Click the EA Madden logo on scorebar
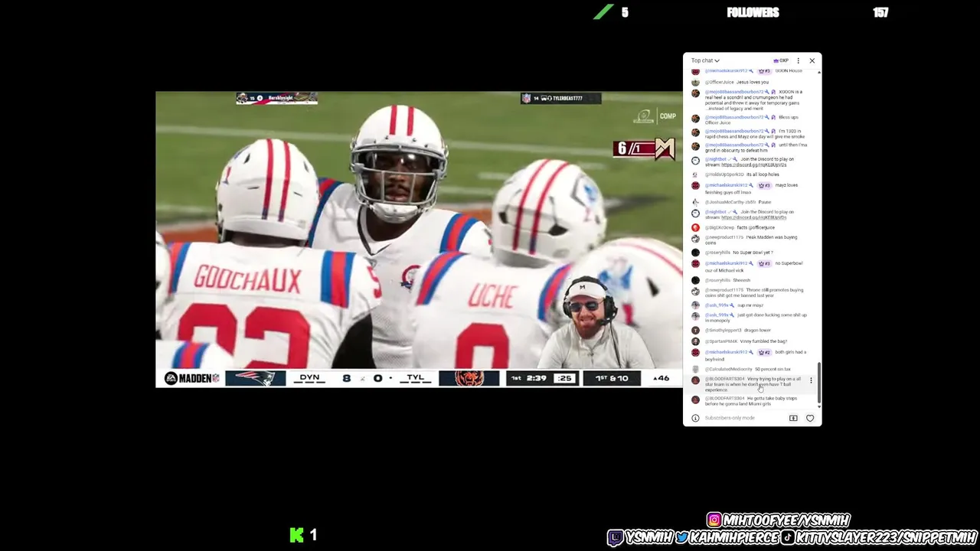 click(191, 378)
